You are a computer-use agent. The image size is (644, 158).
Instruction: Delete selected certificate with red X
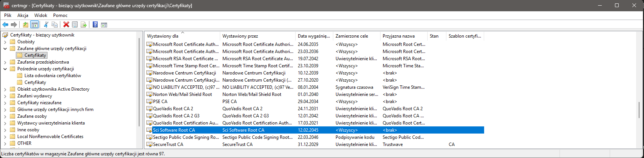tap(66, 25)
